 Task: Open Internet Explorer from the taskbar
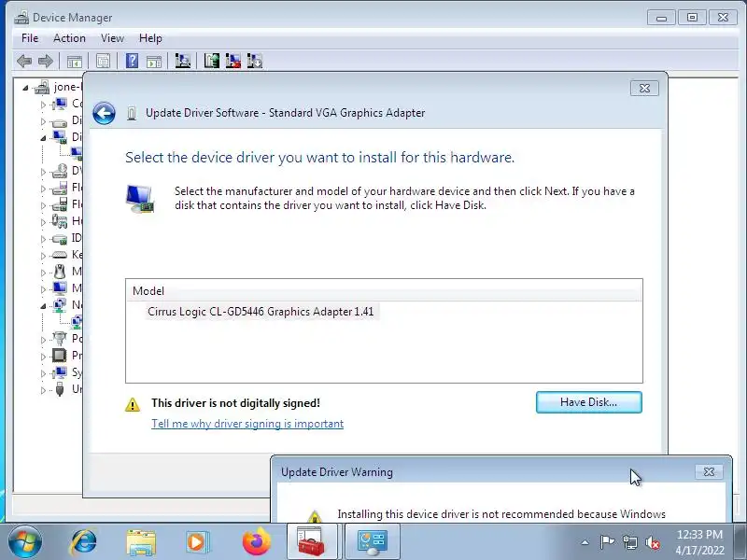(84, 542)
